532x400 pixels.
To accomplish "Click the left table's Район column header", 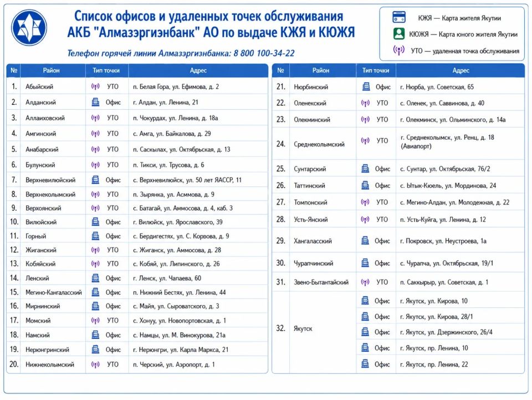I will [51, 70].
